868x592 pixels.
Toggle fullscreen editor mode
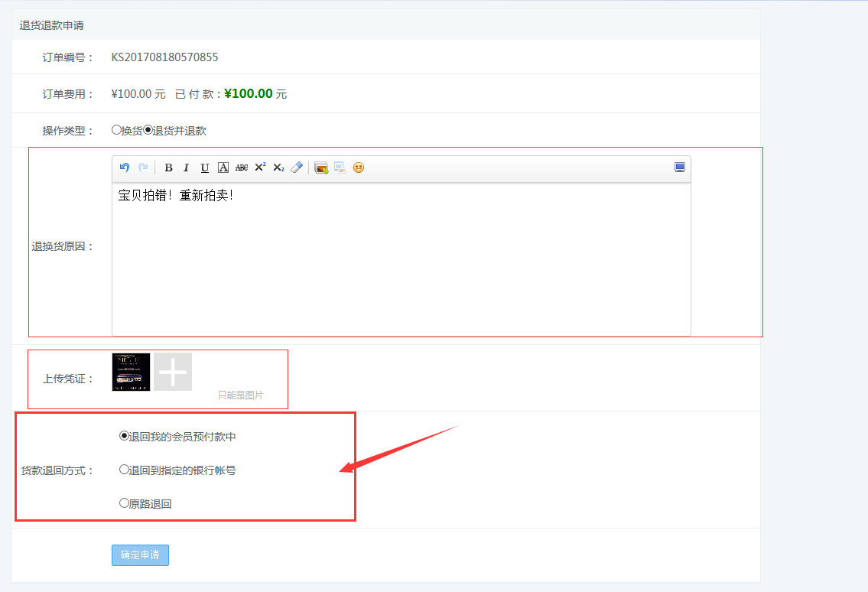(680, 168)
